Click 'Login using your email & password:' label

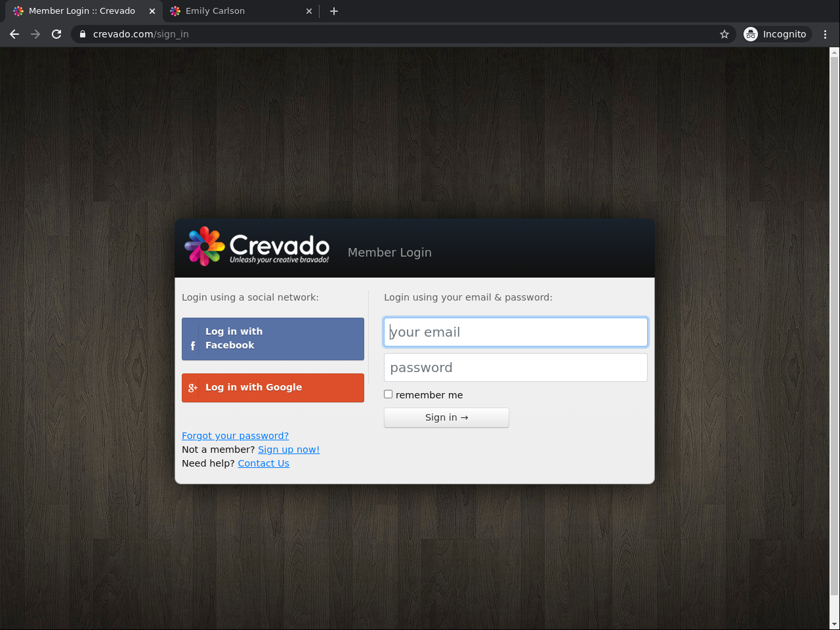tap(468, 297)
